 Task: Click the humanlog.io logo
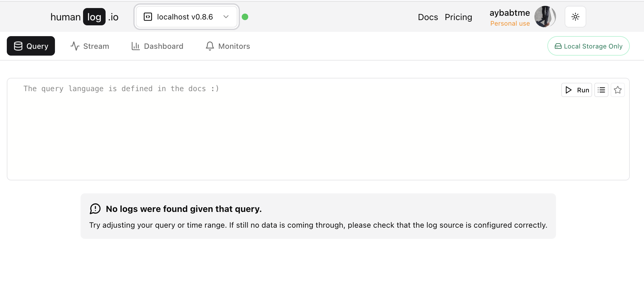[x=85, y=17]
